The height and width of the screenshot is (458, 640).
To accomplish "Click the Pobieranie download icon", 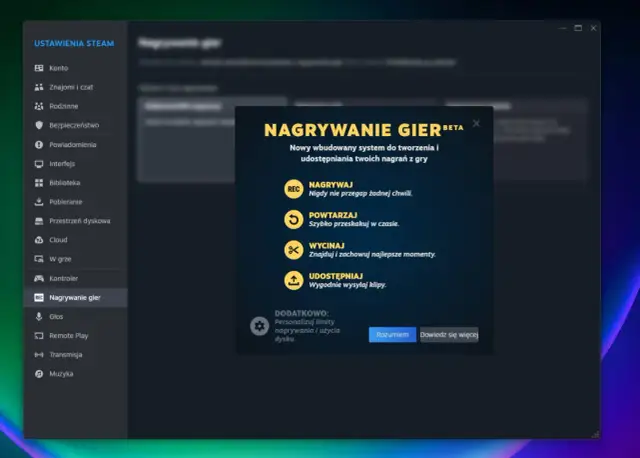I will tap(39, 202).
